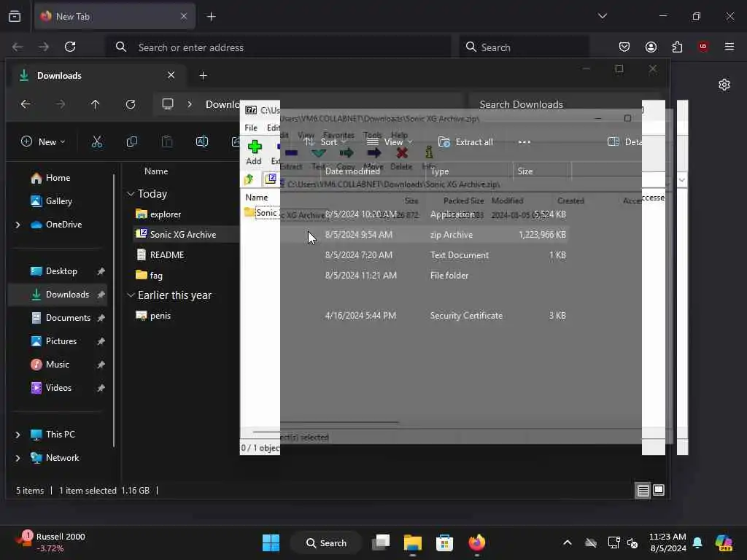This screenshot has height=560, width=747.
Task: List all Firefox tabs dropdown
Action: 602,16
